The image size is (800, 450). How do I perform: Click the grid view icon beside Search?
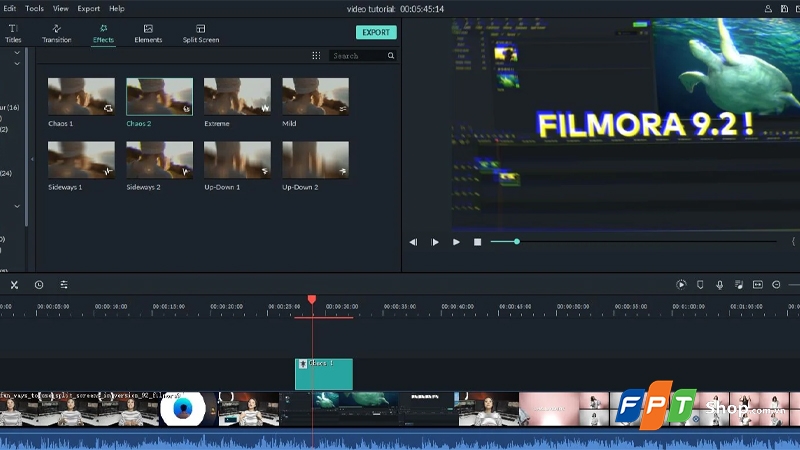pyautogui.click(x=316, y=56)
